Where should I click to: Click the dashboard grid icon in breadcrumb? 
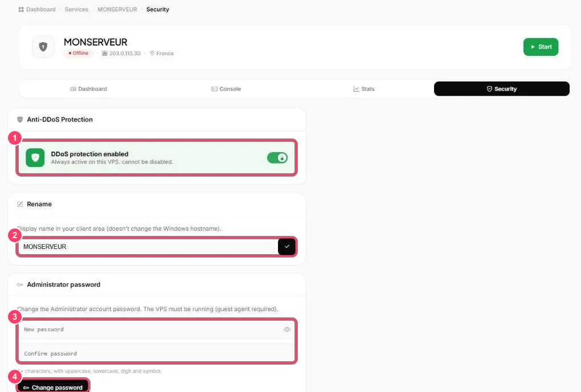click(x=21, y=9)
